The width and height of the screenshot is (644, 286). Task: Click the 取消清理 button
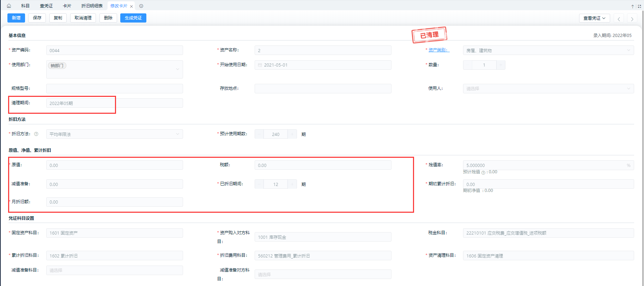(x=83, y=18)
